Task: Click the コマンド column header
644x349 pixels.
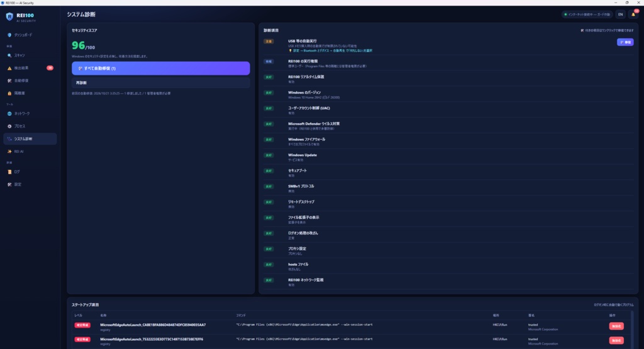Action: 241,315
